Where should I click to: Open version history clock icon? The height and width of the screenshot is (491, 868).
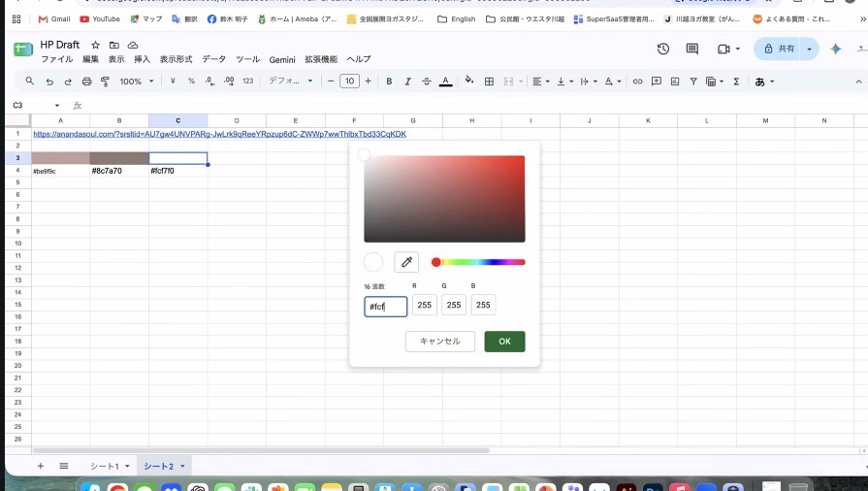(663, 49)
